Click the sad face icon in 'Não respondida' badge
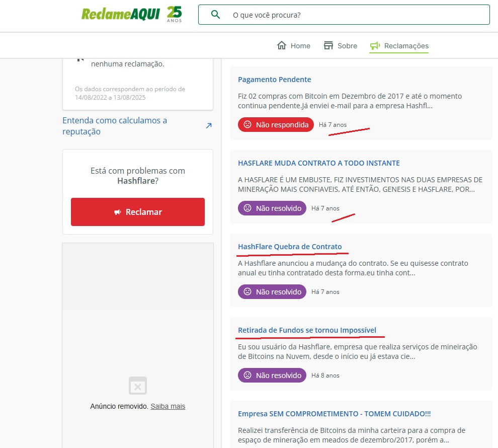Screen dimensions: 498x448 pyautogui.click(x=247, y=124)
